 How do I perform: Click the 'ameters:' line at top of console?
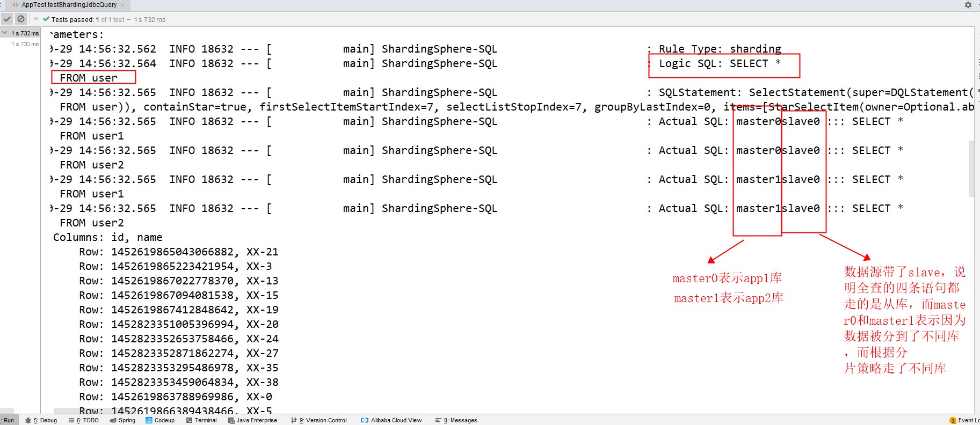77,34
